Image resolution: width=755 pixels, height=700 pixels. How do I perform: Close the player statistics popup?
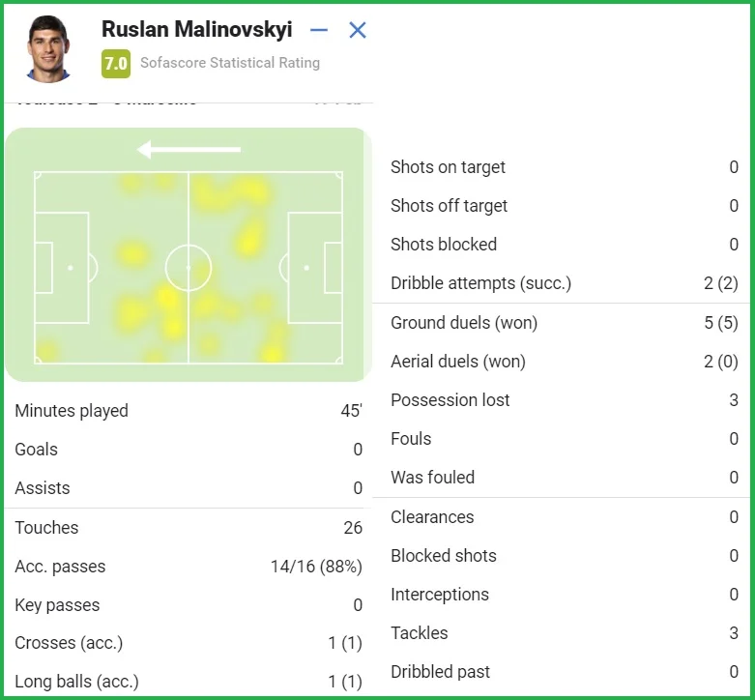(358, 31)
